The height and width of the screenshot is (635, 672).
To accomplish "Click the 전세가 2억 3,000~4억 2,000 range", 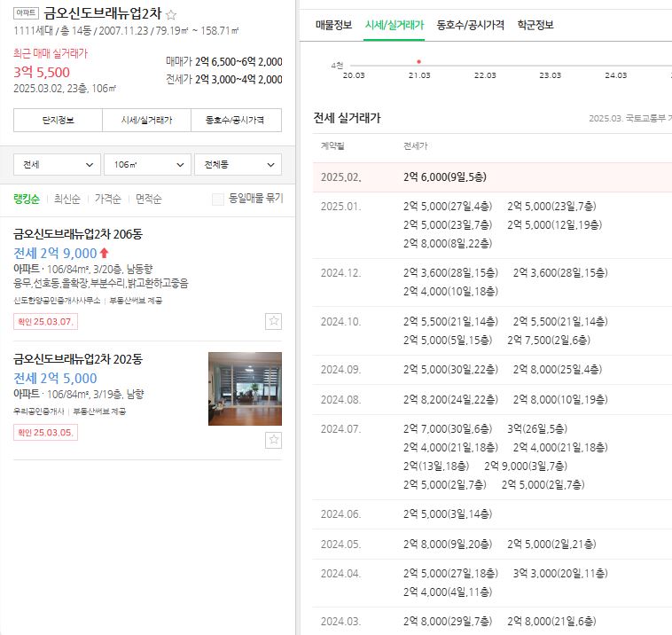I will [x=224, y=80].
